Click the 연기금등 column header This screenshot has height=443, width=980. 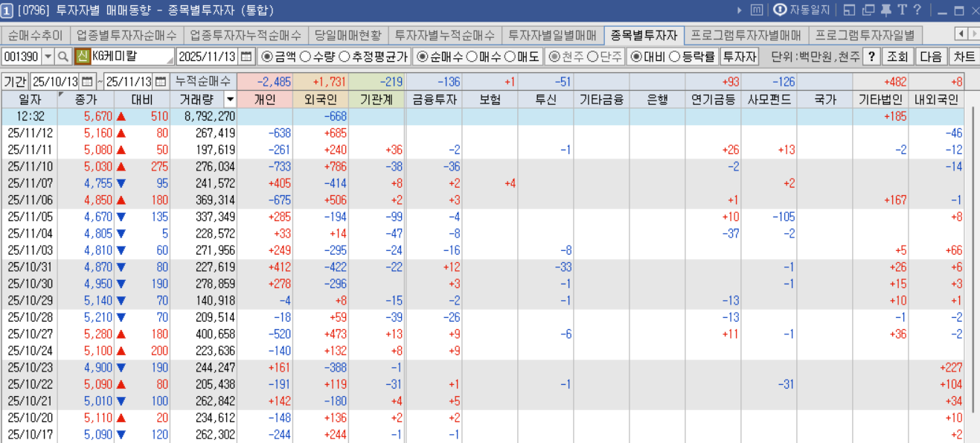coord(713,99)
